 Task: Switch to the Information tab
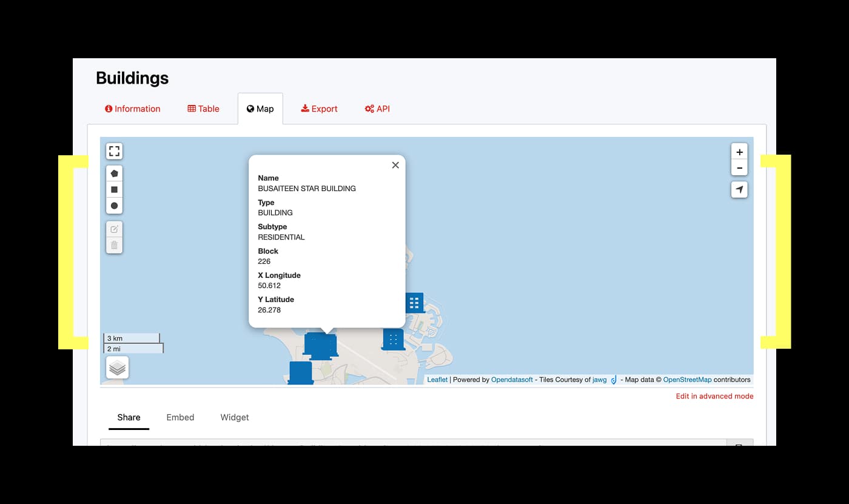[x=132, y=109]
